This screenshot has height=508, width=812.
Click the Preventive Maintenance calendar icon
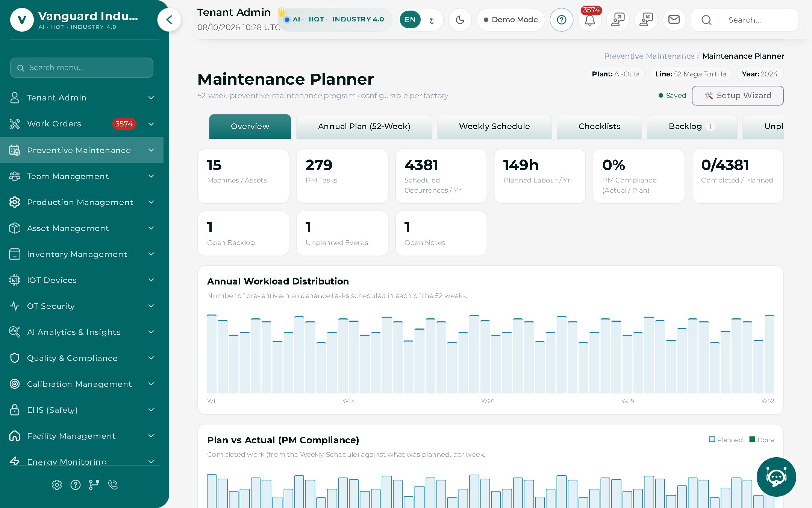point(15,150)
